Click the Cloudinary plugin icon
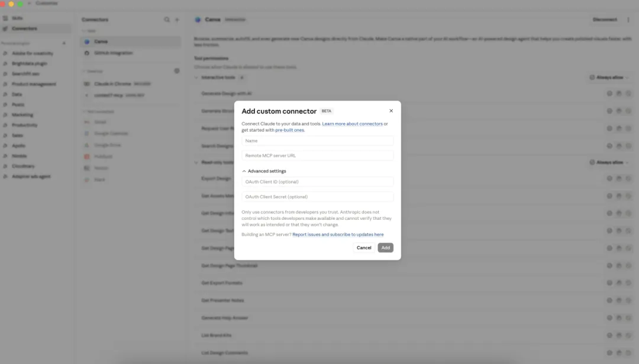This screenshot has height=364, width=639. [5, 166]
